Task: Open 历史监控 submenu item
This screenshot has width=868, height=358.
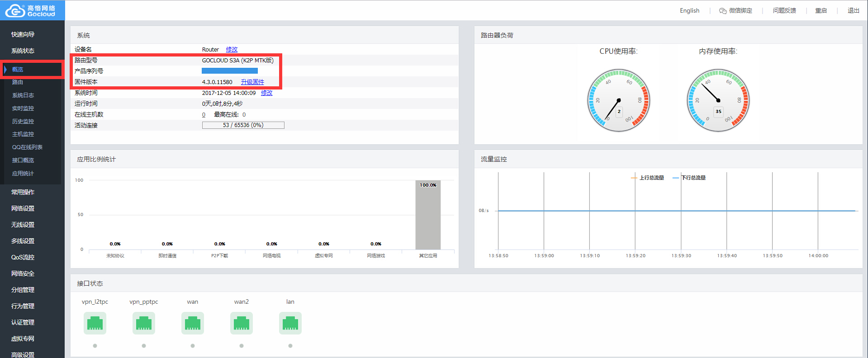Action: [x=23, y=122]
